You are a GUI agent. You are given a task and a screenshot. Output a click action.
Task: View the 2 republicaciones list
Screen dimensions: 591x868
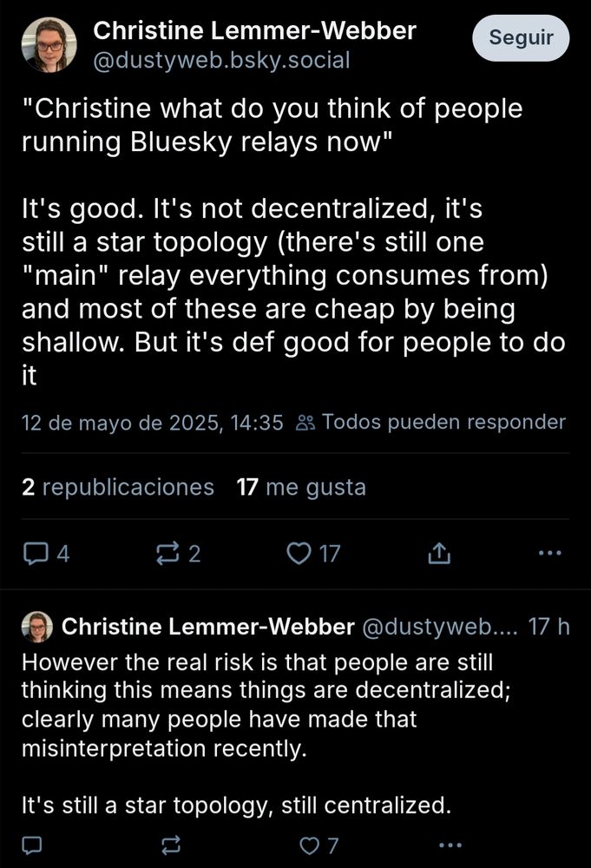tap(118, 487)
